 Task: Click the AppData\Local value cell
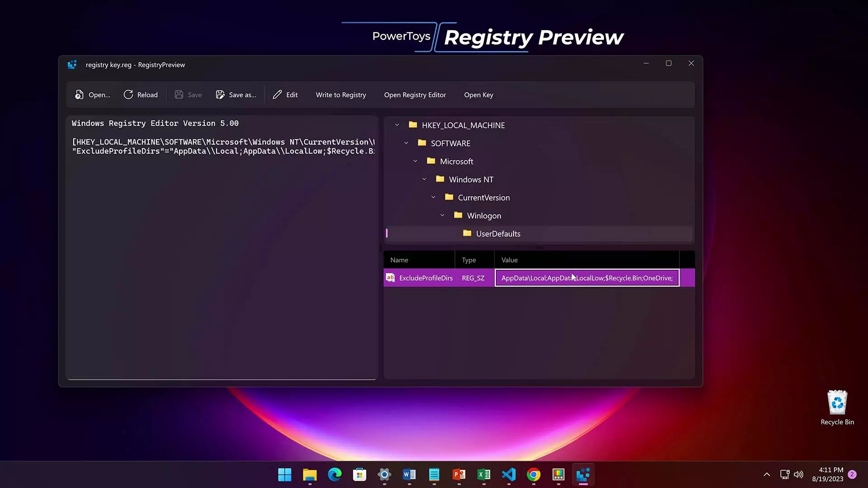(587, 278)
